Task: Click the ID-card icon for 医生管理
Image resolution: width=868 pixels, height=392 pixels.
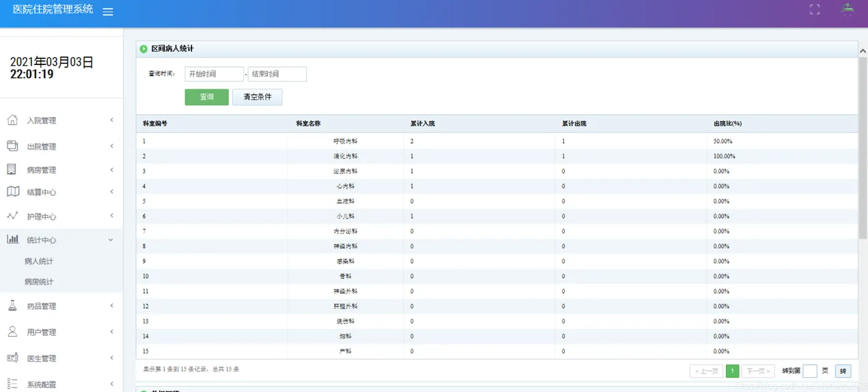Action: (x=12, y=358)
